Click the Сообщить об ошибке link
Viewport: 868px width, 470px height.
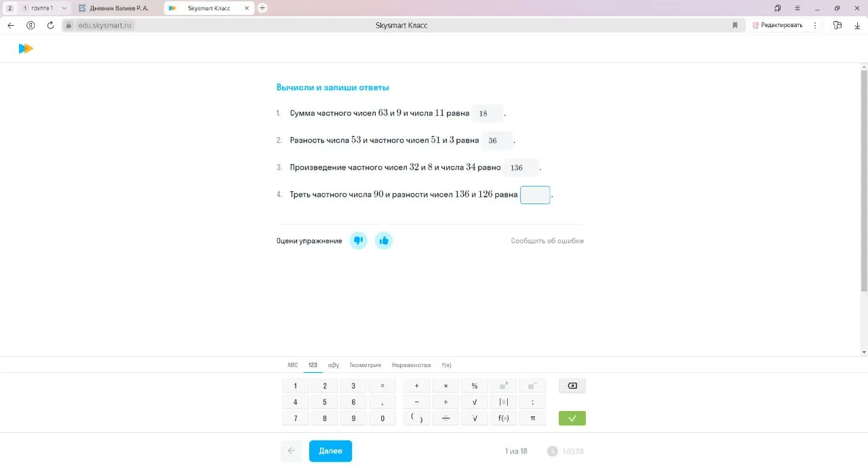pos(547,240)
